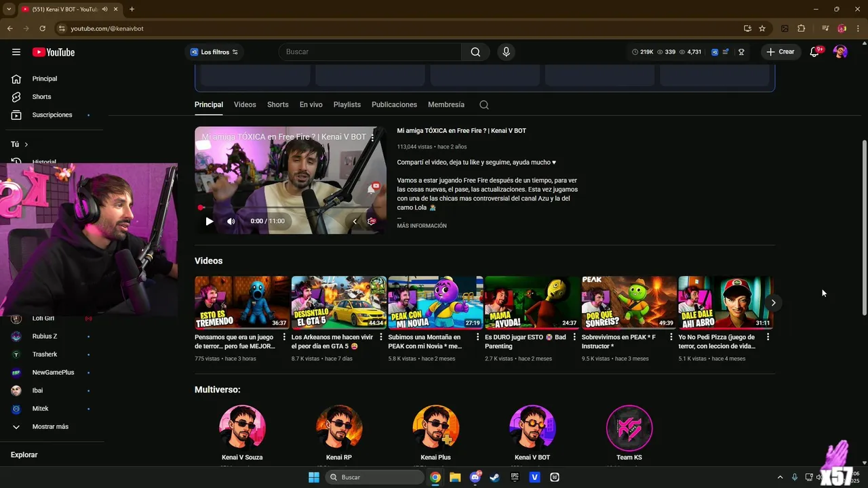The image size is (868, 488).
Task: Play the featured Free Fire video
Action: [210, 221]
